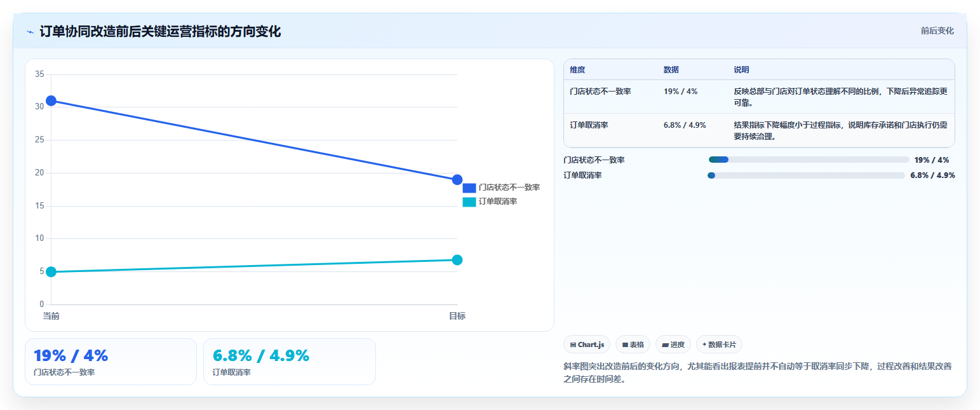Click the cyan data point at 当前

pyautogui.click(x=51, y=271)
